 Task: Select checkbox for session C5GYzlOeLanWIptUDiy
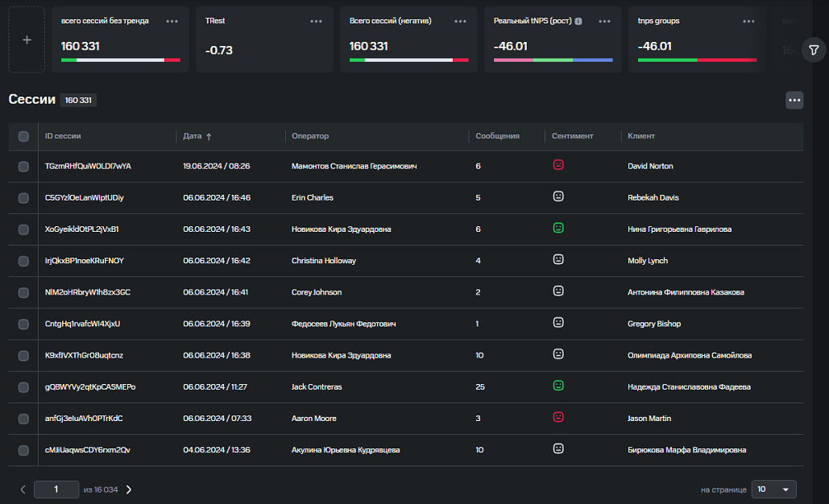[23, 198]
